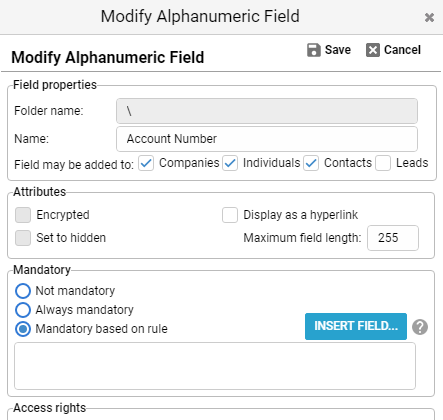
Task: Click into the Name input field
Action: click(267, 139)
